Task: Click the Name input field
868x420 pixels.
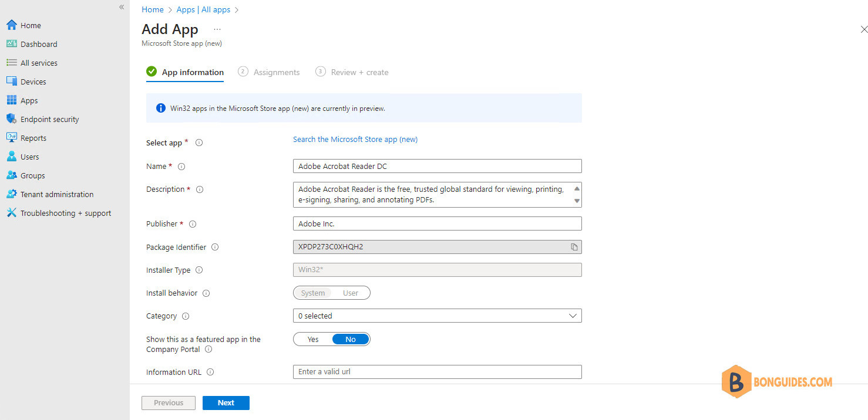Action: click(x=437, y=166)
